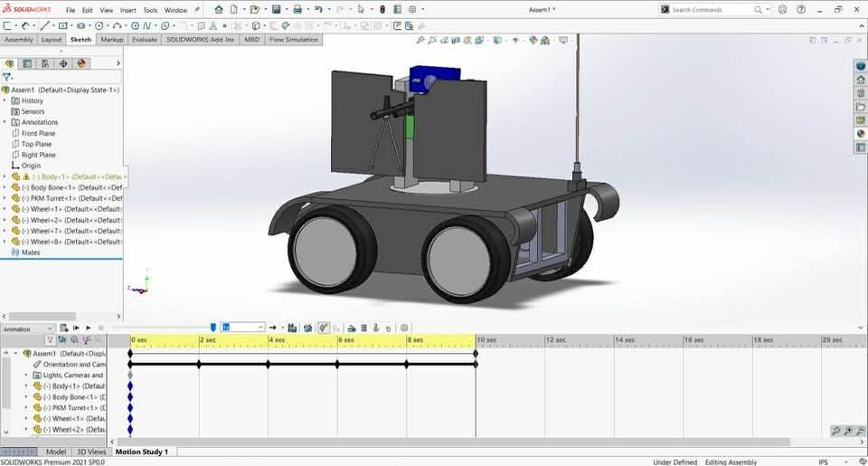Open the Insert menu
Viewport: 868px width, 466px height.
pos(127,10)
